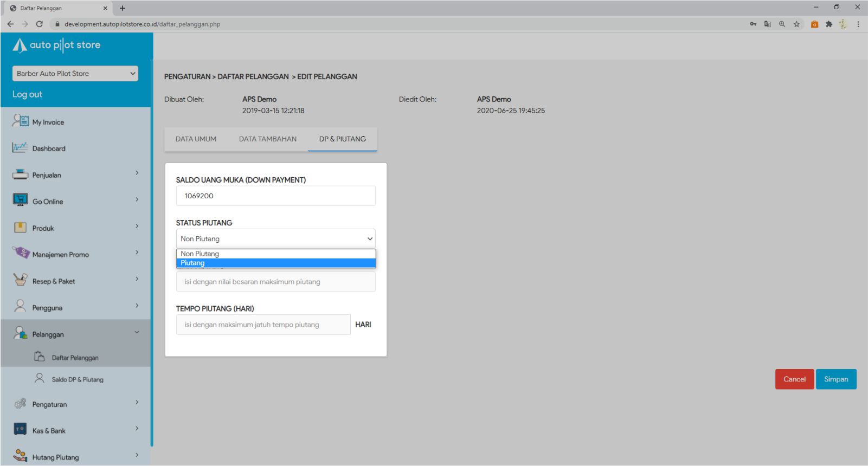
Task: Switch to the DATA UMUM tab
Action: coord(196,139)
